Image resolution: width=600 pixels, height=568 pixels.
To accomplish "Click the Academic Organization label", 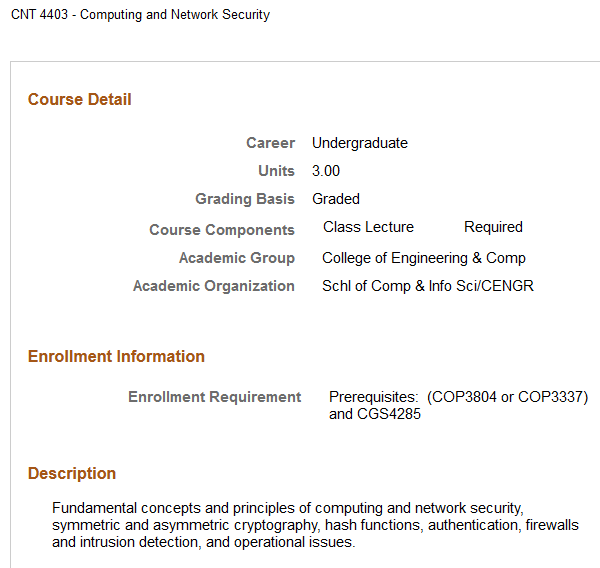I will 214,286.
